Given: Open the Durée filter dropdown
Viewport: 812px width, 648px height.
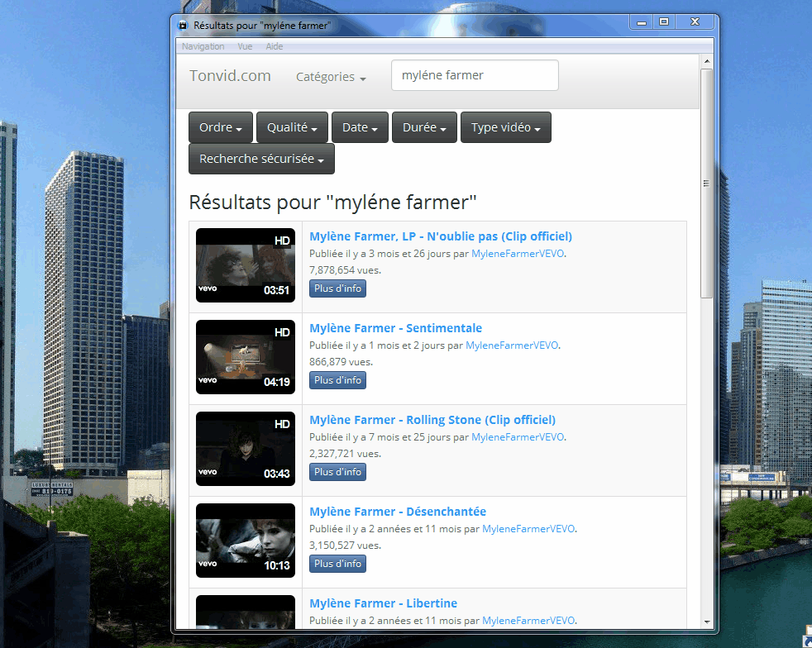Looking at the screenshot, I should point(425,127).
